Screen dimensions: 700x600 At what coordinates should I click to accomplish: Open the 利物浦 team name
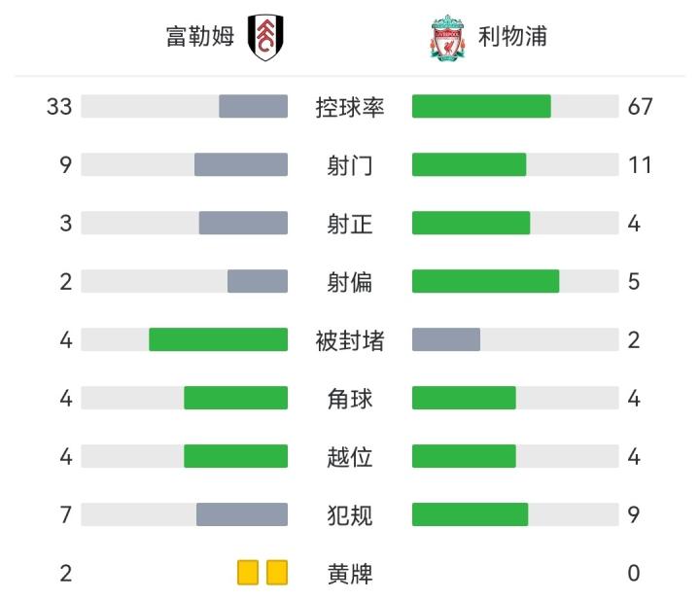[x=512, y=37]
